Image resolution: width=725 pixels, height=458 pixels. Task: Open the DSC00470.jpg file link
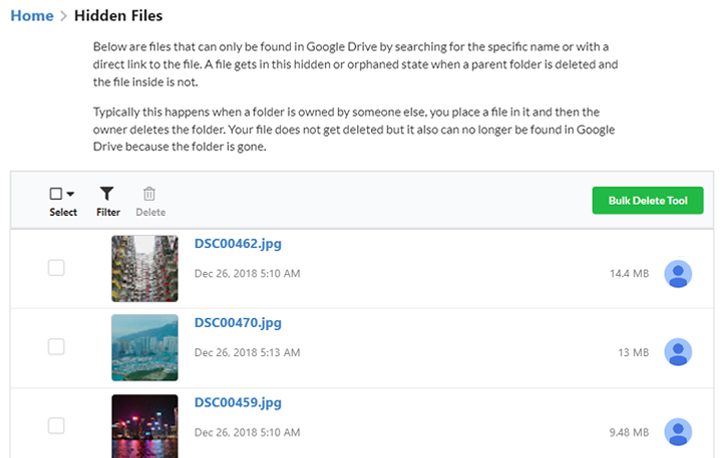click(x=238, y=323)
